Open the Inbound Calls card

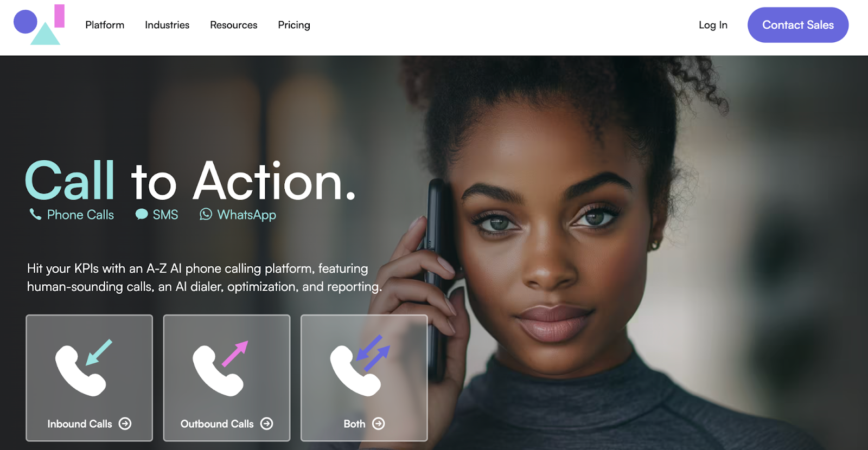pyautogui.click(x=90, y=378)
